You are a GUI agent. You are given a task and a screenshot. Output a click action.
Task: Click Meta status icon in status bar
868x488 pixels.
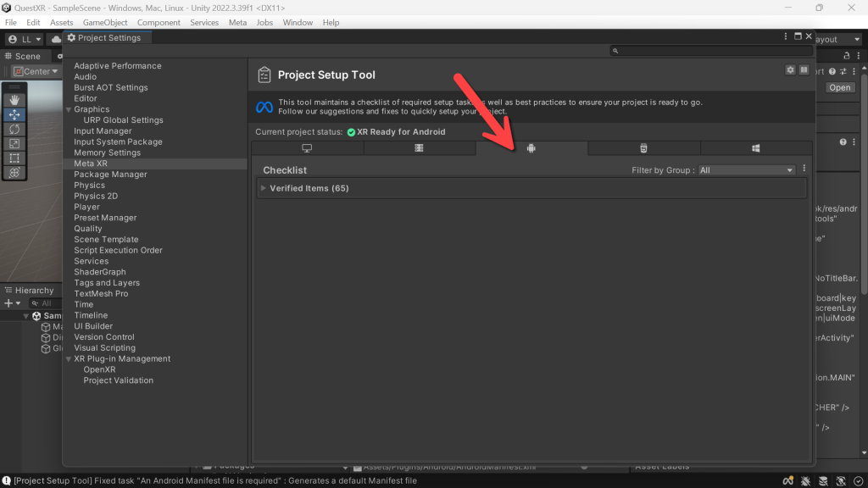(787, 481)
